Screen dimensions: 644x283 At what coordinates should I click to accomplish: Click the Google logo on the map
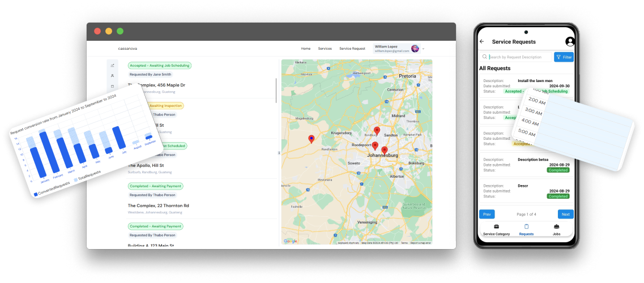291,241
